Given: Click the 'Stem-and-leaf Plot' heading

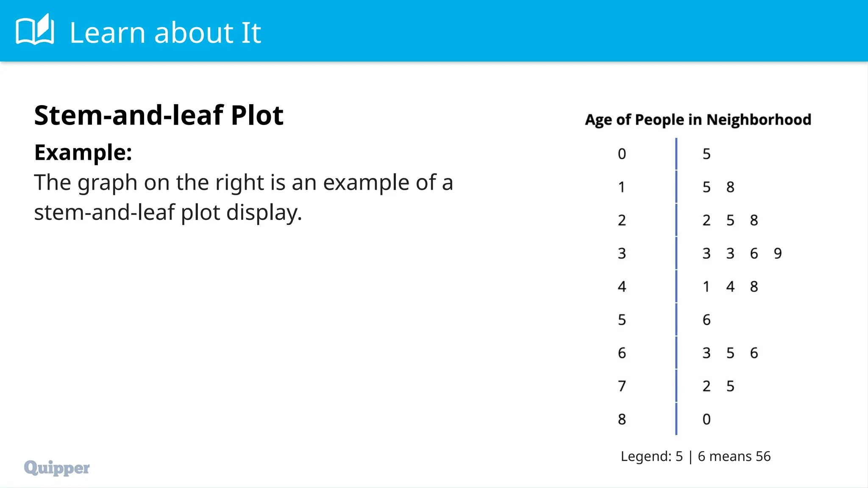Looking at the screenshot, I should [x=159, y=115].
